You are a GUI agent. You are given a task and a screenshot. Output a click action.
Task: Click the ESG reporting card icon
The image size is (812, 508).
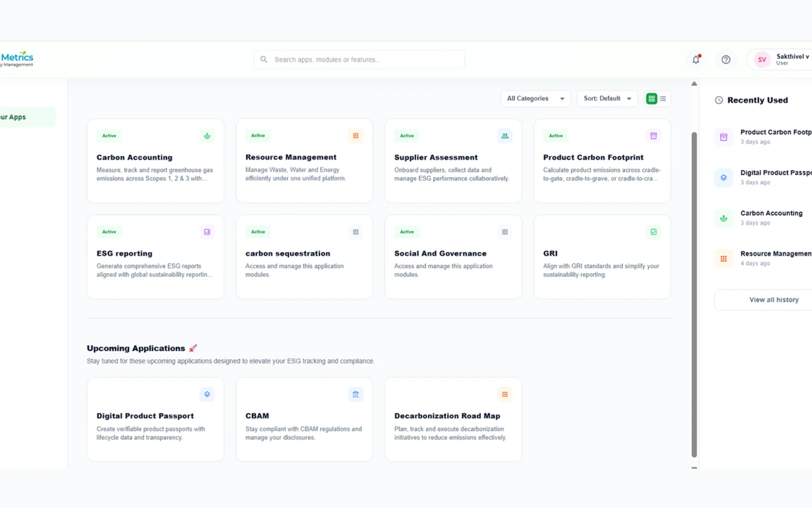[207, 232]
